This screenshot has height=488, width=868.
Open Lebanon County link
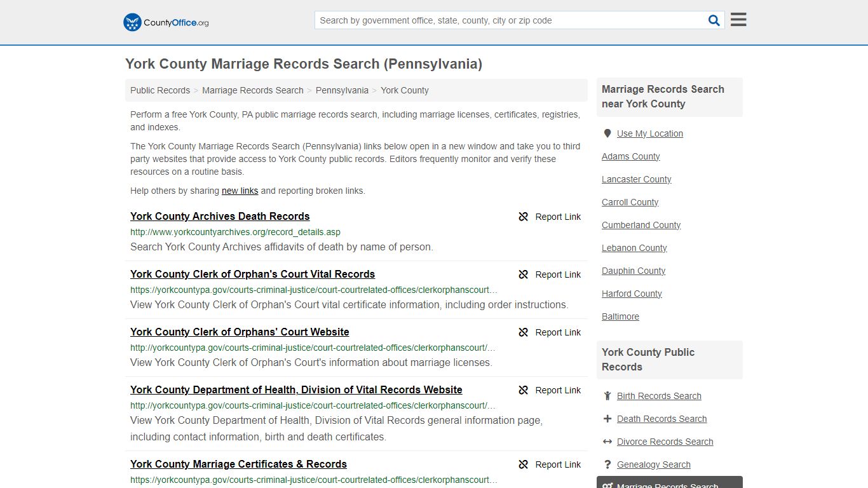click(634, 248)
